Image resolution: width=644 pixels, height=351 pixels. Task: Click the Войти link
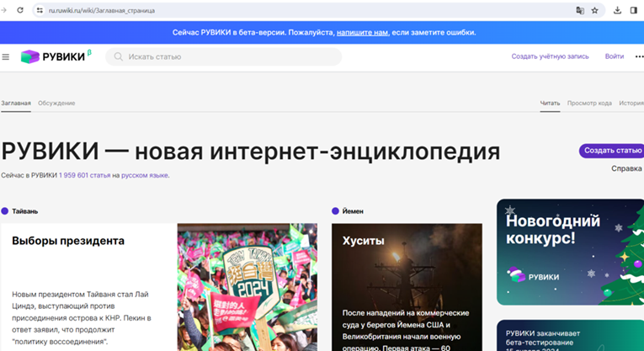click(x=615, y=56)
